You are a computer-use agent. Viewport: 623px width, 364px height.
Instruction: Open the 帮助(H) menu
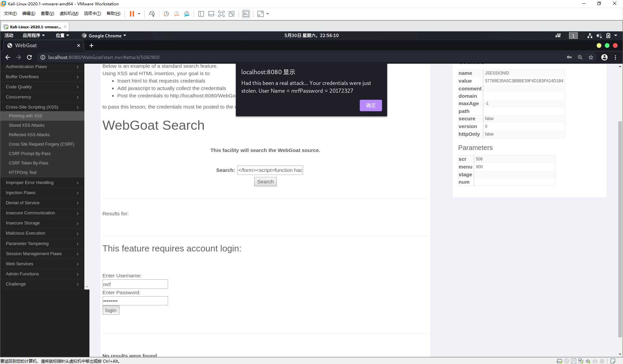pos(113,13)
